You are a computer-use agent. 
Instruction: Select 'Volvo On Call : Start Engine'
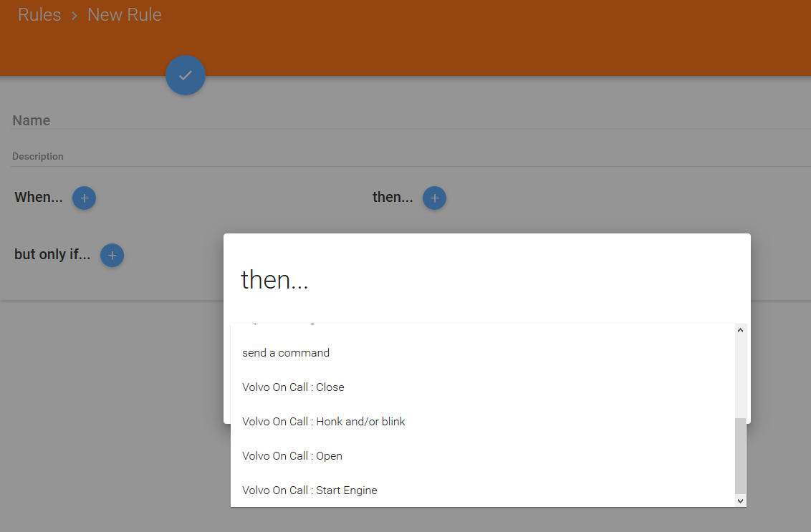(x=309, y=490)
